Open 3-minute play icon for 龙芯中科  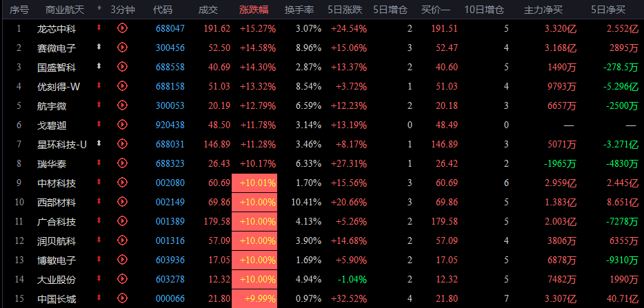pos(123,28)
